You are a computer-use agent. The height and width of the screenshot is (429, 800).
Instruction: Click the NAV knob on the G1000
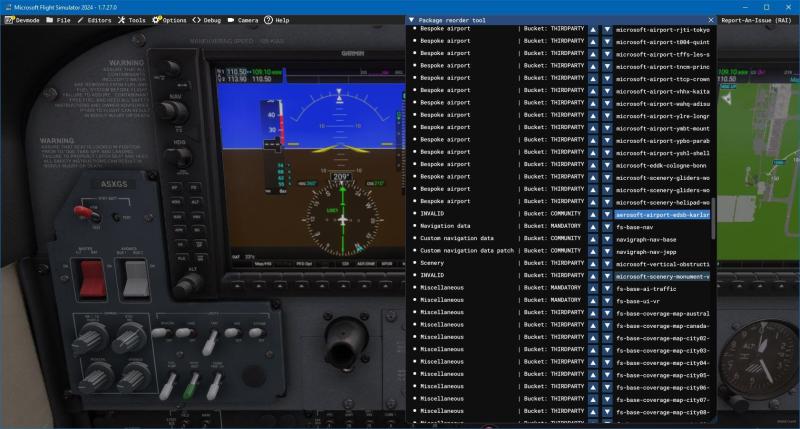[x=172, y=112]
